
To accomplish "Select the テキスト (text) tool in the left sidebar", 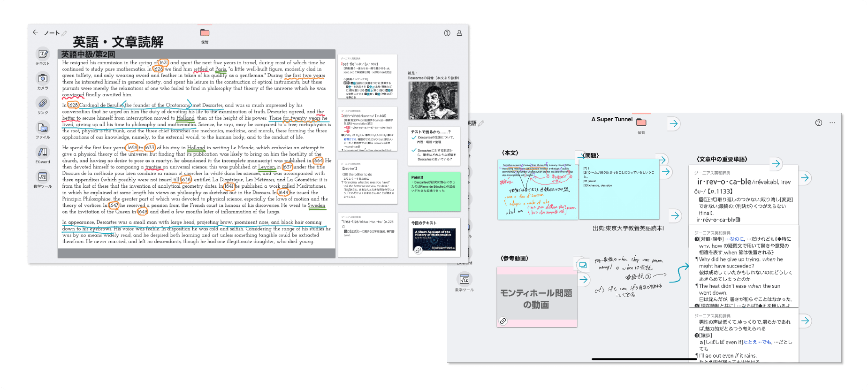I will point(43,54).
